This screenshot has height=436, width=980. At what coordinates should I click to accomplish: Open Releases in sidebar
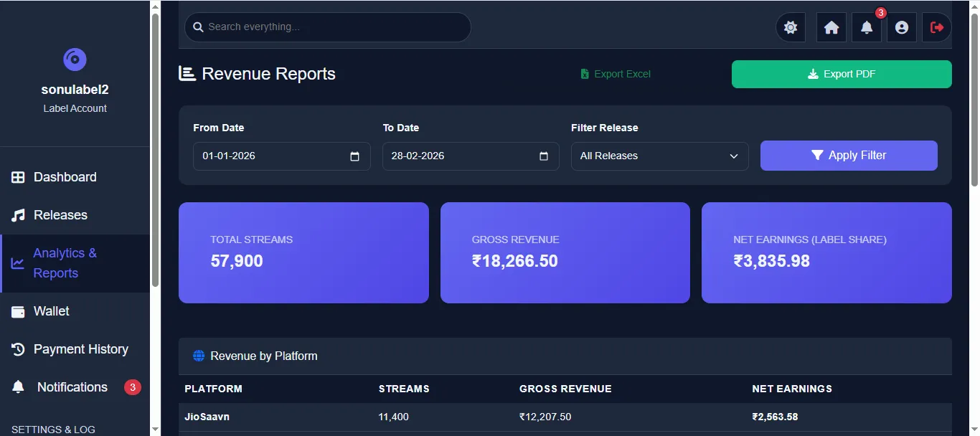(75, 215)
